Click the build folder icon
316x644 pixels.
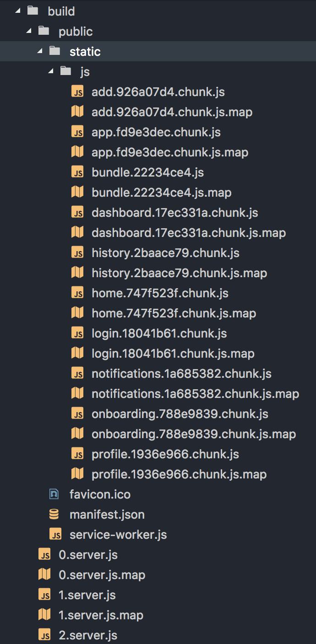[x=33, y=11]
